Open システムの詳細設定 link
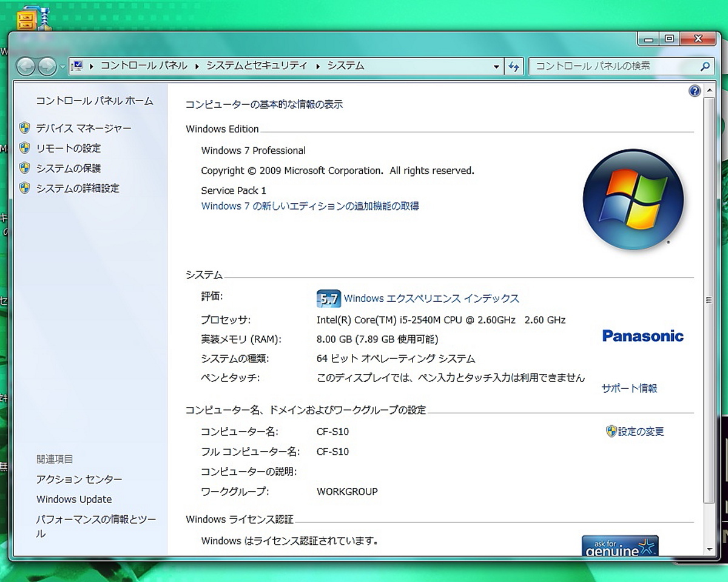The height and width of the screenshot is (582, 728). 78,188
